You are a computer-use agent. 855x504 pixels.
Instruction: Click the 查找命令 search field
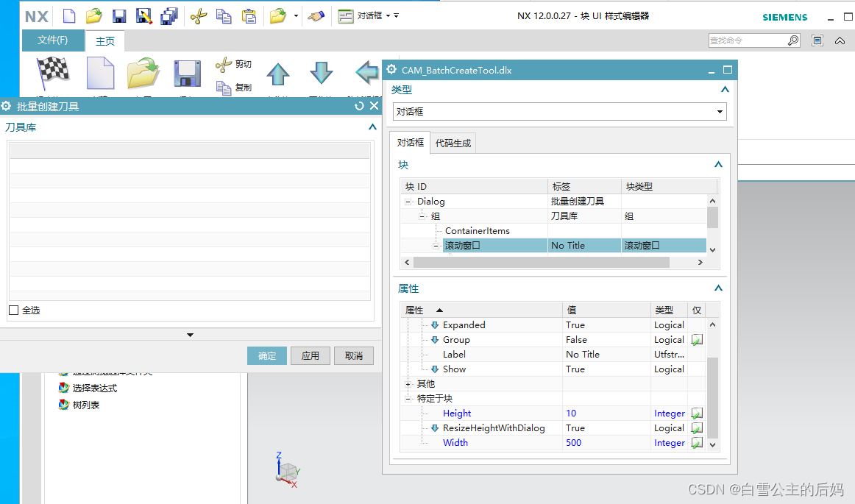[x=748, y=40]
